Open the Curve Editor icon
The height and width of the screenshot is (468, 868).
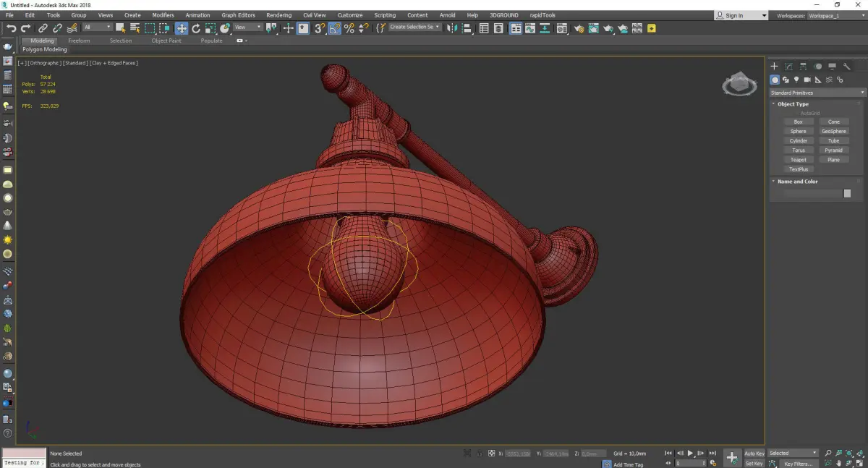coord(530,28)
